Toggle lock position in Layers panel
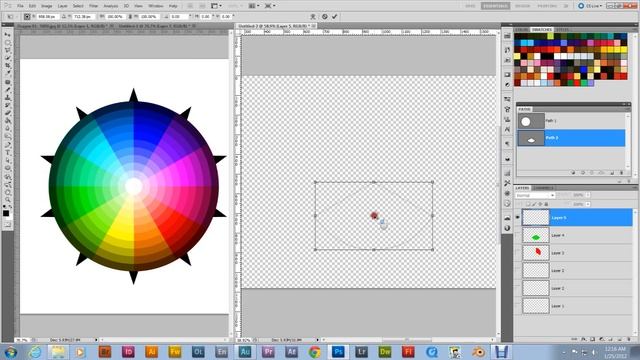The image size is (640, 360). coord(540,204)
